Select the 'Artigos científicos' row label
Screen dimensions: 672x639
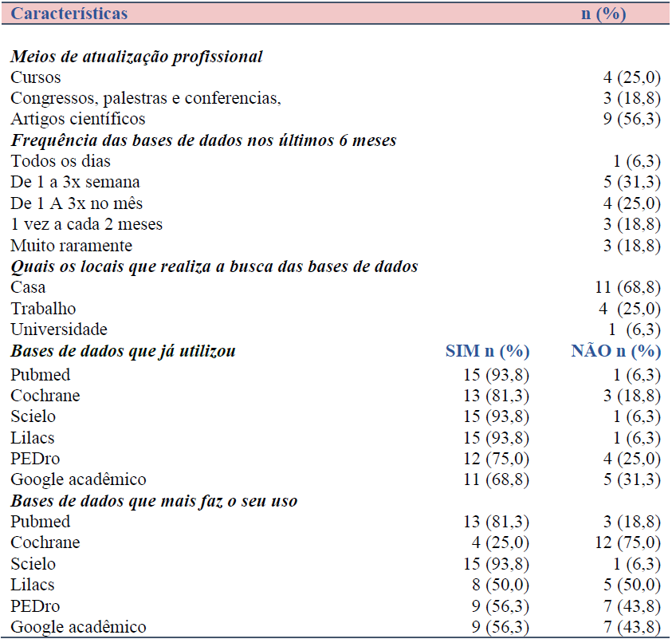click(x=78, y=119)
